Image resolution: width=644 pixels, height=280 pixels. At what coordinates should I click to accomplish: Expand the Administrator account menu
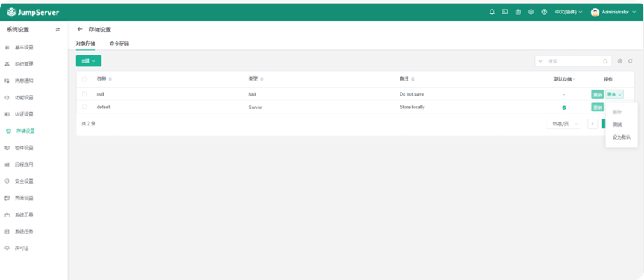point(619,13)
